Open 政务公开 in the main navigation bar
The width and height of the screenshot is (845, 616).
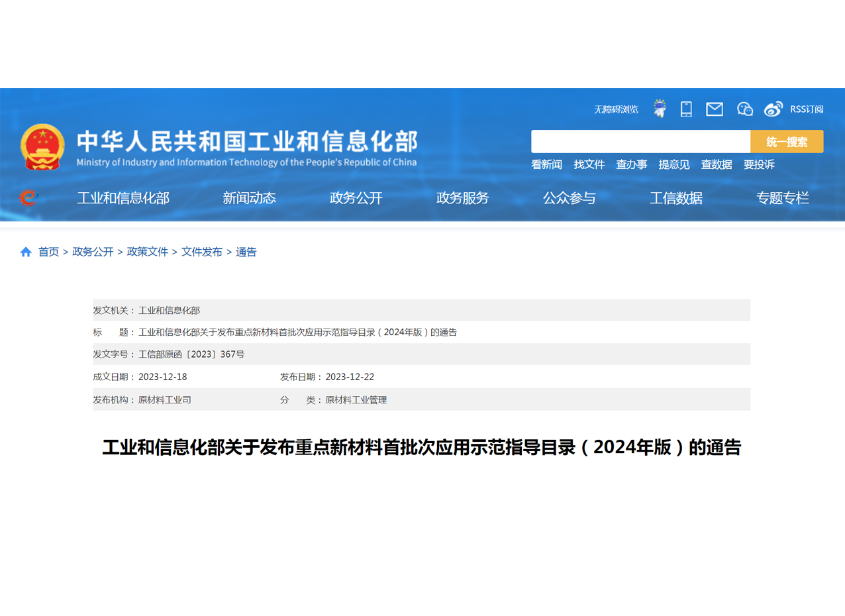(x=356, y=198)
